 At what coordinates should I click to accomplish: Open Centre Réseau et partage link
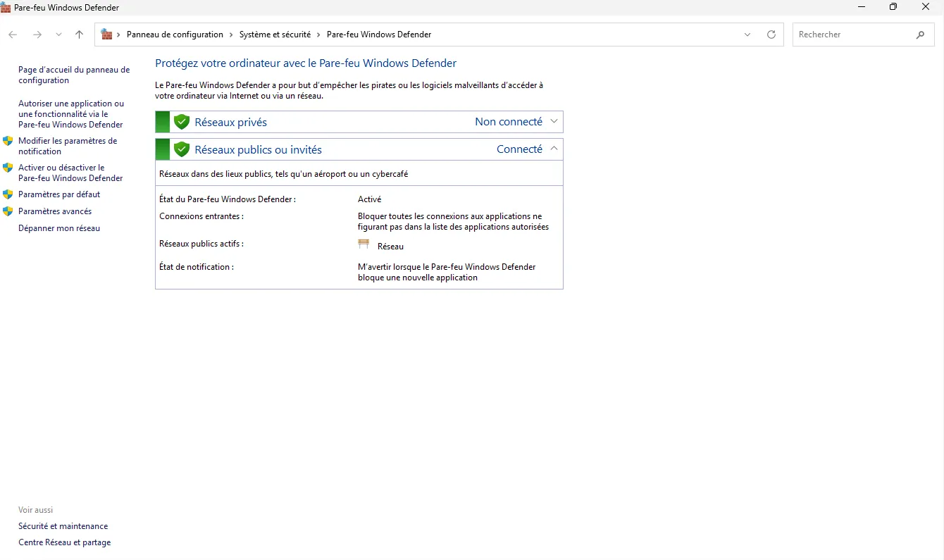pos(64,542)
